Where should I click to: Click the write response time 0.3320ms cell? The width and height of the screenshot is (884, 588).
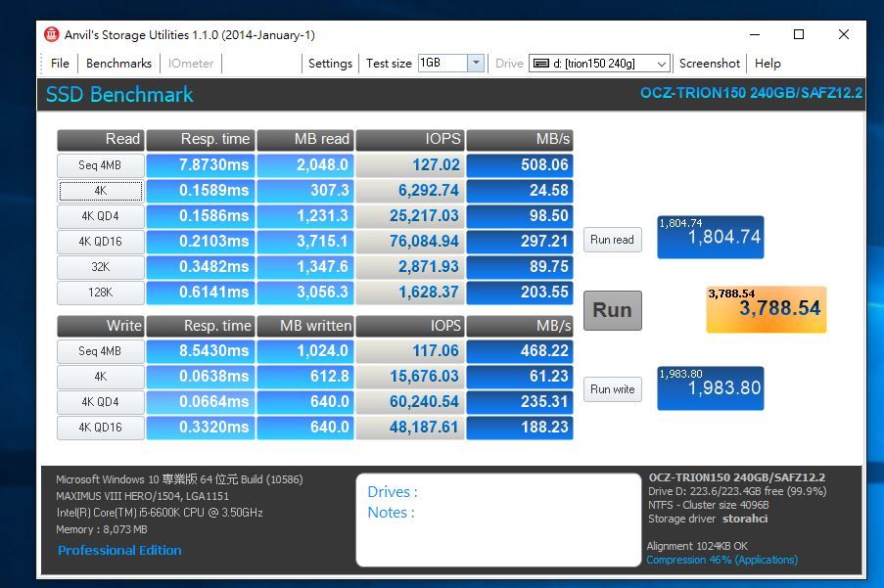pyautogui.click(x=202, y=427)
